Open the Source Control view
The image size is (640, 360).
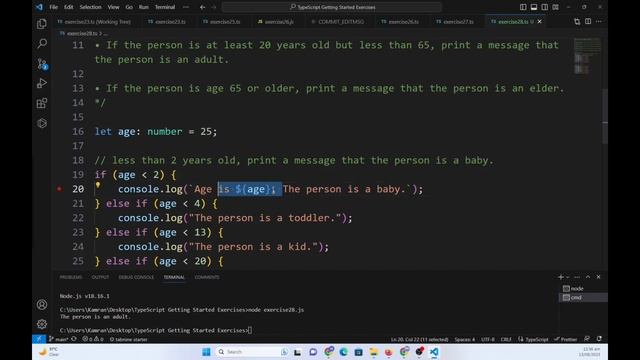point(42,64)
